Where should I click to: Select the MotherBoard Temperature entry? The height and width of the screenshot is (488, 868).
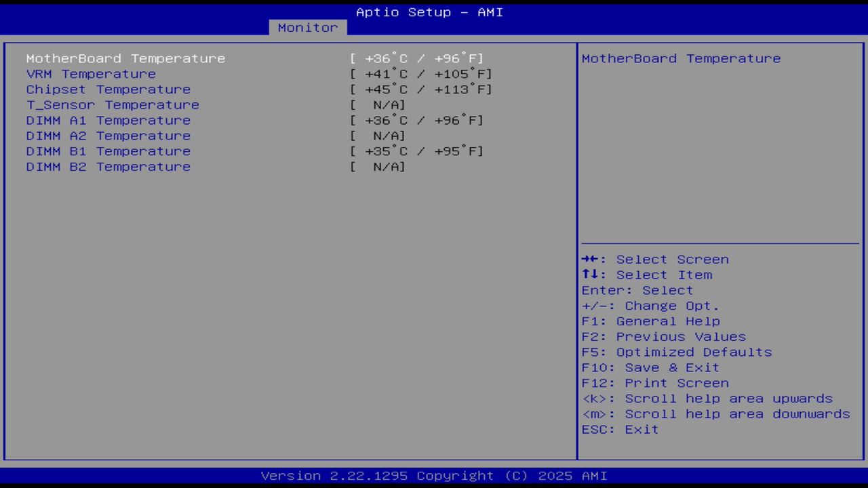(x=125, y=58)
